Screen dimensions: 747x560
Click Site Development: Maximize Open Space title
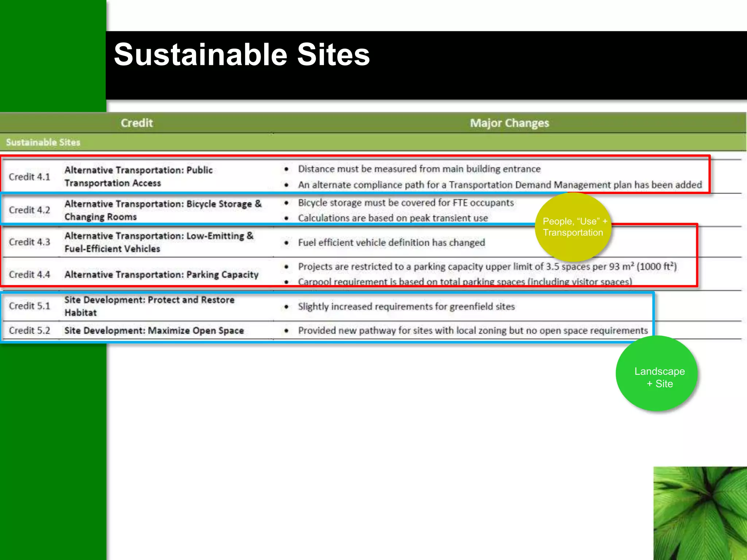point(154,331)
